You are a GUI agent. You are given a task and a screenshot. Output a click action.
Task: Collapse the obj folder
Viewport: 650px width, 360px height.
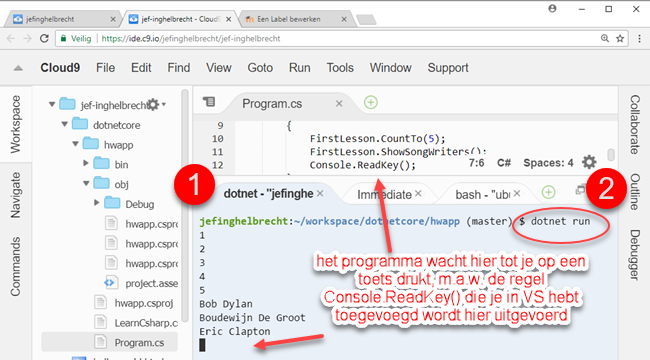86,183
